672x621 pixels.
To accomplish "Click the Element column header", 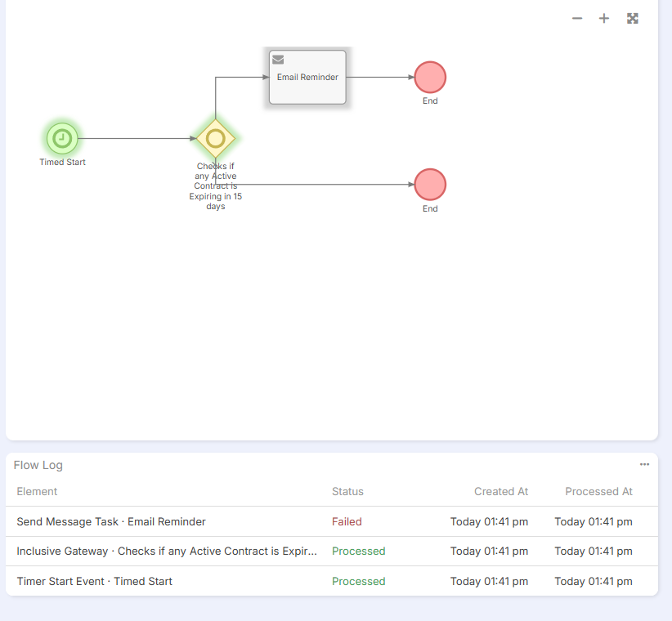I will pyautogui.click(x=37, y=491).
